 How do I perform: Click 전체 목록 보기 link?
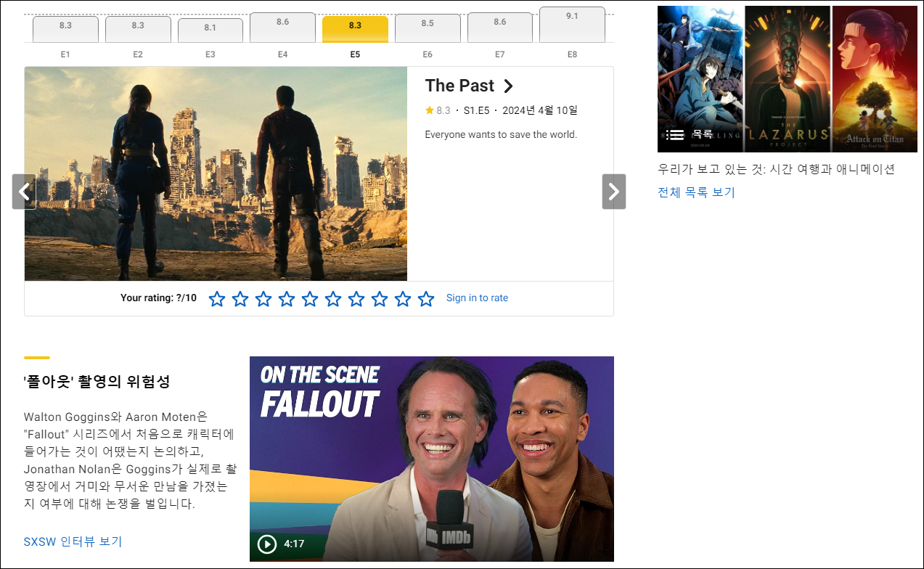[696, 192]
